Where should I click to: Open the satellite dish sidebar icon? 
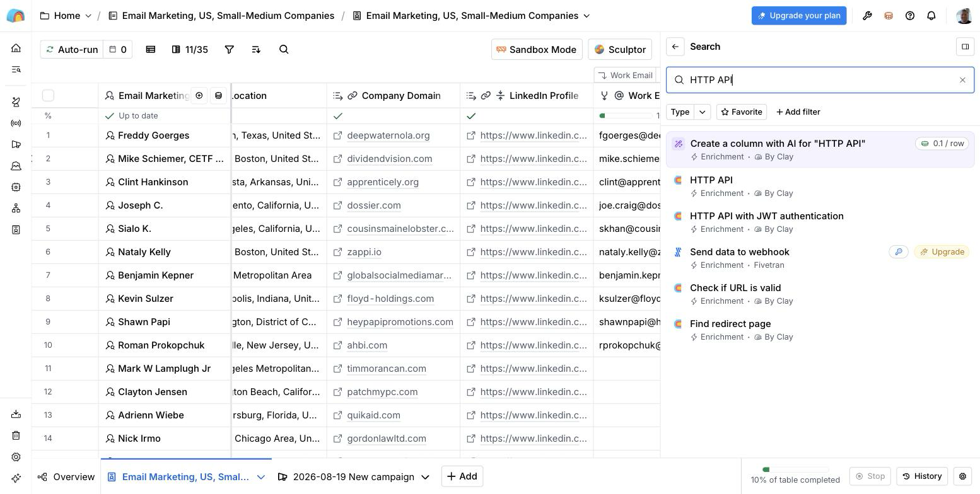[16, 102]
